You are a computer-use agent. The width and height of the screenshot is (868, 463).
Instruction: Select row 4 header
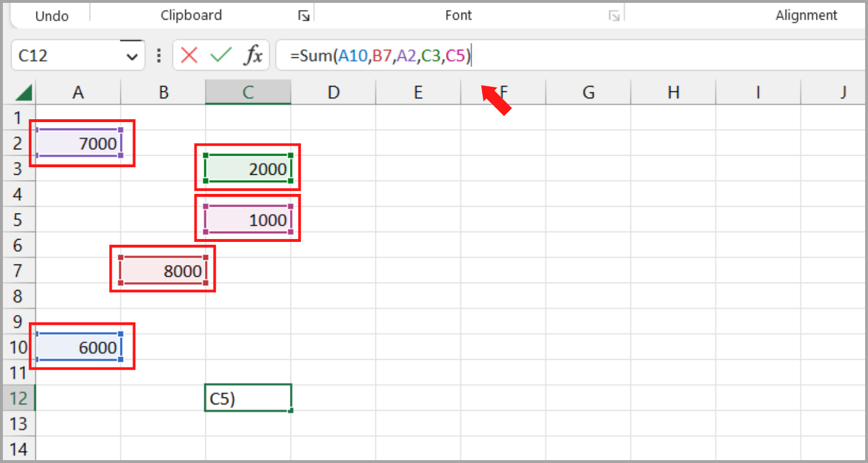pos(19,194)
